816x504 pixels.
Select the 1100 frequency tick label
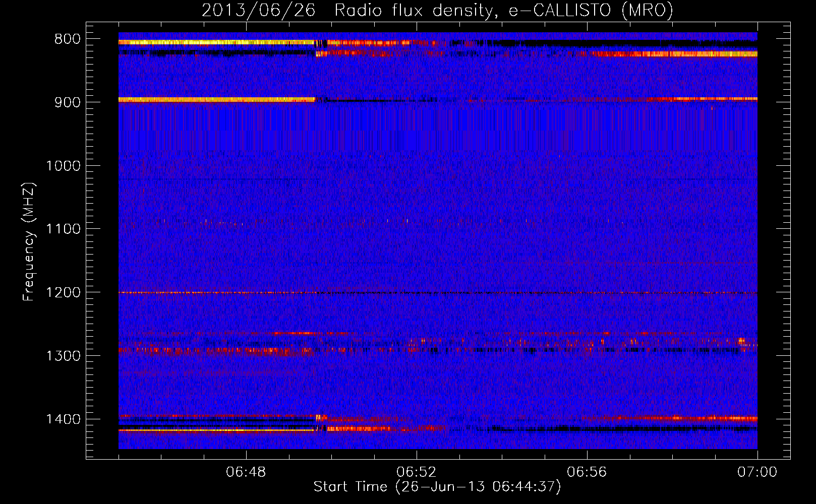(63, 229)
